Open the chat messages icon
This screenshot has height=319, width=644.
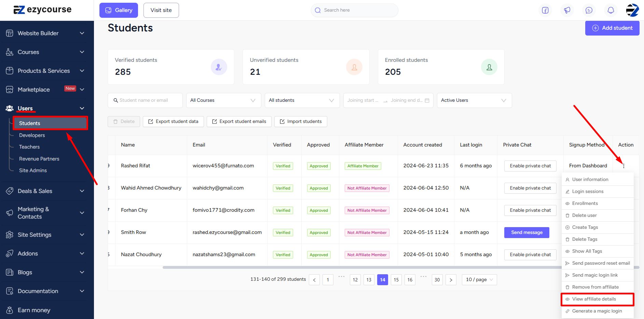(x=589, y=10)
